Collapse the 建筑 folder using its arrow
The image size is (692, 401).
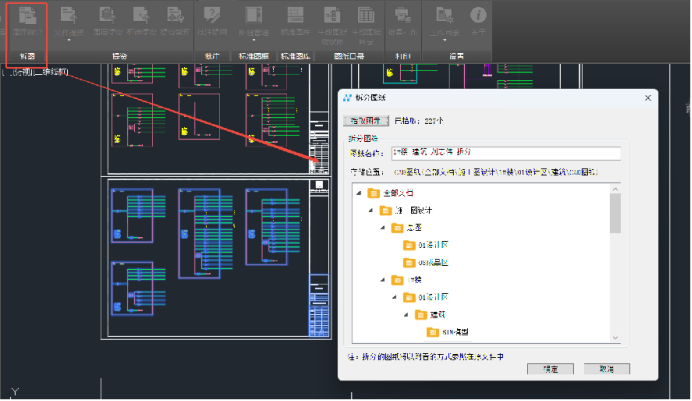[406, 314]
